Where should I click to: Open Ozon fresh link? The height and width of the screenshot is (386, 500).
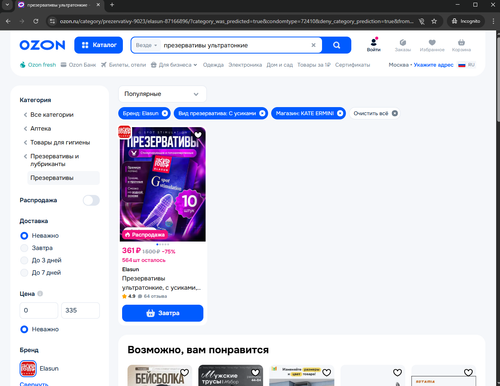38,65
